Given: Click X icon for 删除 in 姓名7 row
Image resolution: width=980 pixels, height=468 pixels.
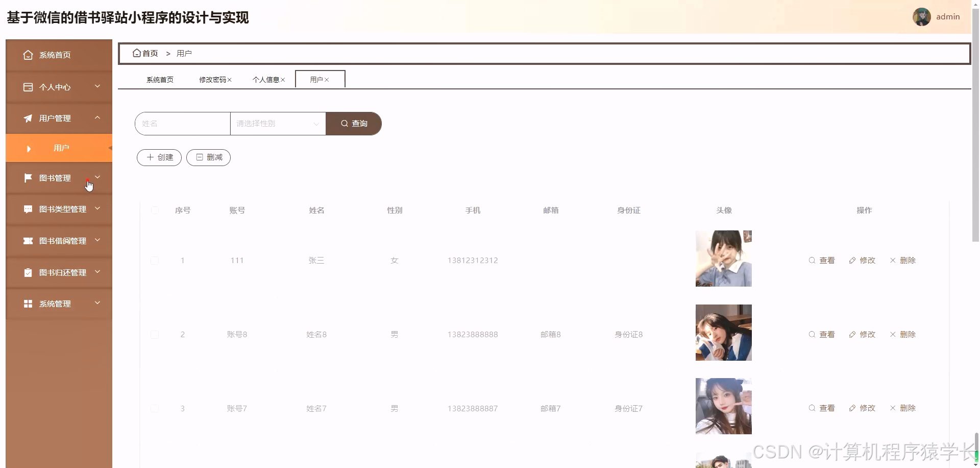Looking at the screenshot, I should point(893,408).
